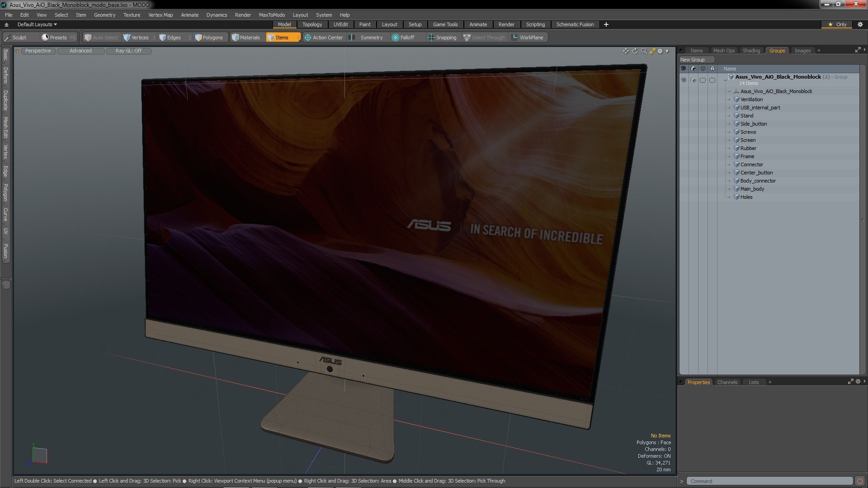Open the MaxToModo menu
Image resolution: width=868 pixels, height=488 pixels.
[272, 15]
